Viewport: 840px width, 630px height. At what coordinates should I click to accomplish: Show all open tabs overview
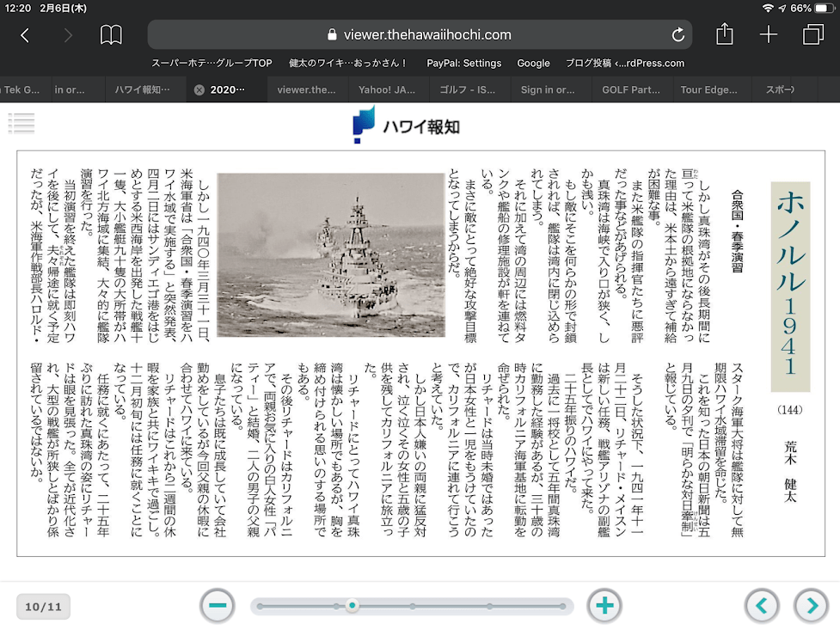click(x=812, y=35)
